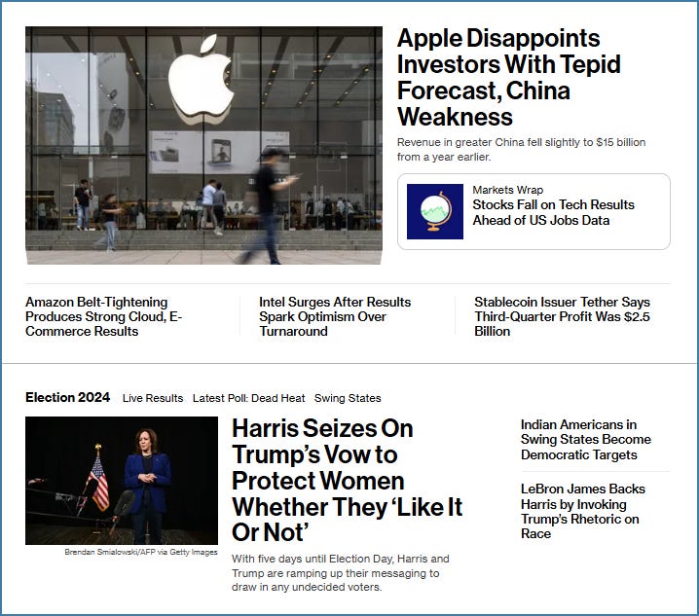Read Amazon Belt-Tightening article
This screenshot has width=699, height=616.
point(104,316)
